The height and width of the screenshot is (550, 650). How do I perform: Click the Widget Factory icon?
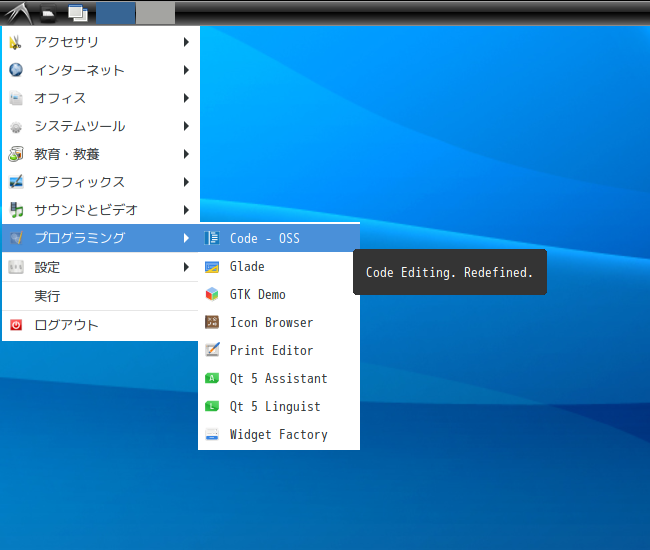(212, 434)
